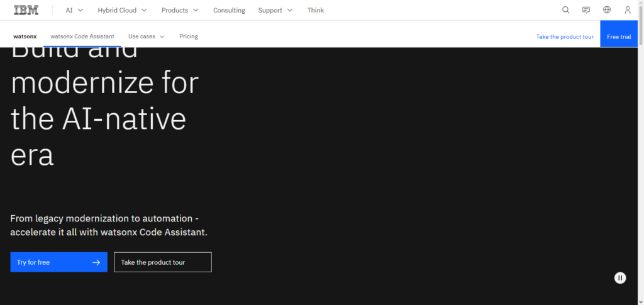Click the Free trial button
The width and height of the screenshot is (644, 305).
click(x=619, y=34)
